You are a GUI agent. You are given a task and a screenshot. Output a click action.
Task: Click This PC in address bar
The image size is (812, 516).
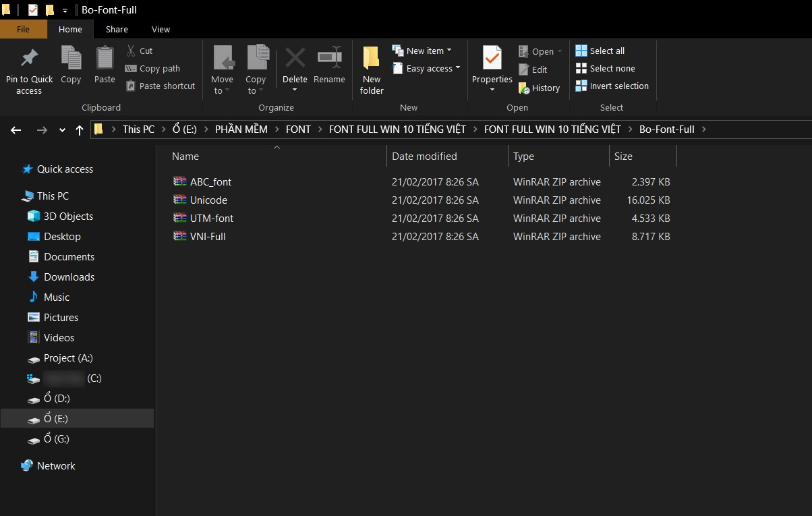pos(138,129)
